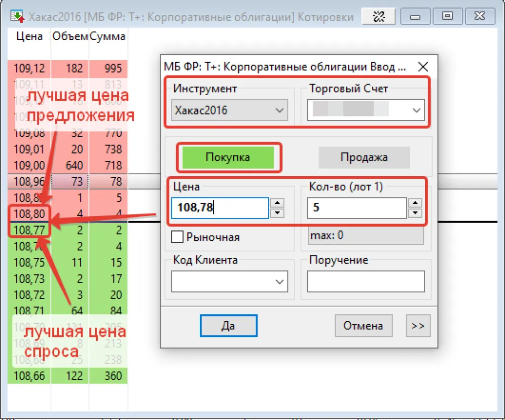Enable the Рыночная market order checkbox
The image size is (505, 420).
[x=178, y=237]
